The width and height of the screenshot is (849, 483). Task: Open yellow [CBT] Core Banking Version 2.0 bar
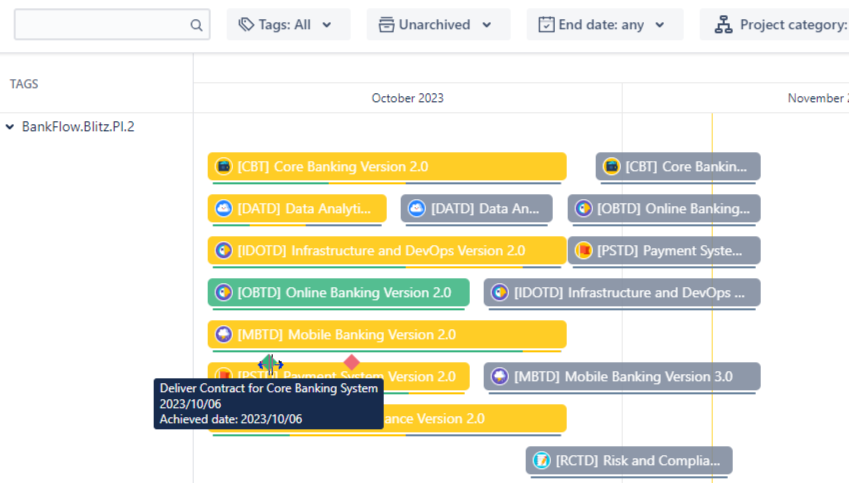tap(387, 166)
